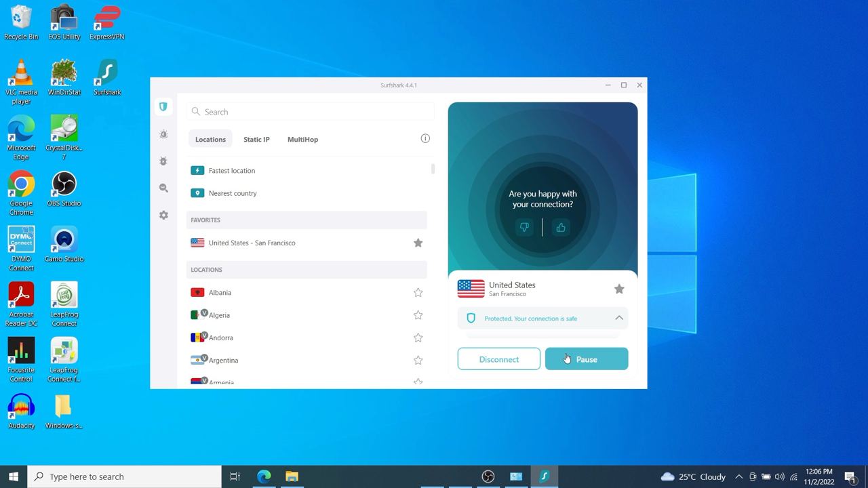The width and height of the screenshot is (868, 488).
Task: Open the Search magnifier sidebar icon
Action: (163, 188)
